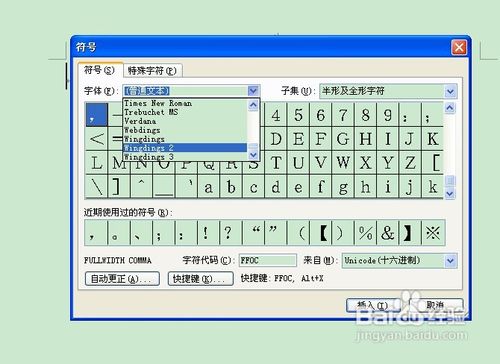Pick recently used exclamation mark symbol

pyautogui.click(x=209, y=233)
